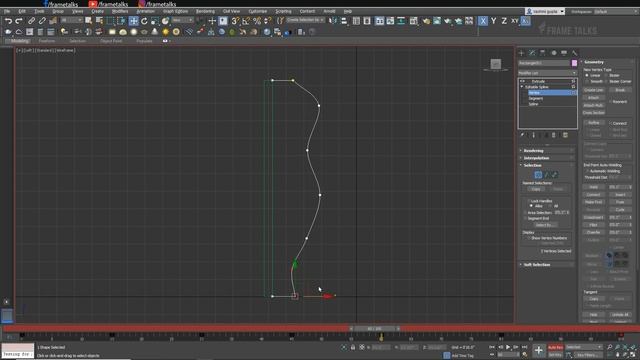
Task: Open the Create command panel tab
Action: pyautogui.click(x=521, y=53)
